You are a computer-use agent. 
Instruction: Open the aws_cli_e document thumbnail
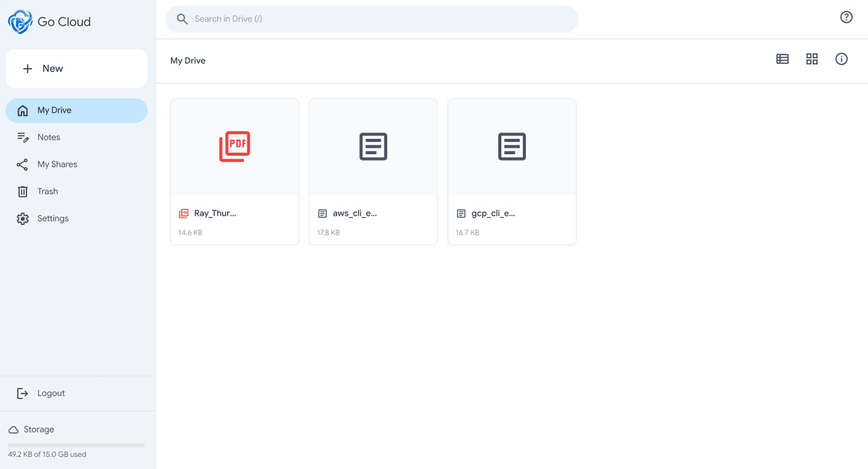coord(373,146)
